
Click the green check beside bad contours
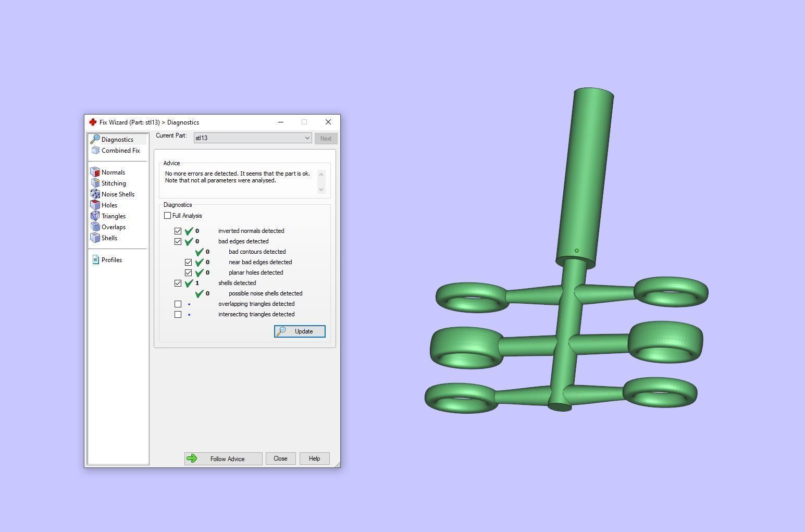200,252
